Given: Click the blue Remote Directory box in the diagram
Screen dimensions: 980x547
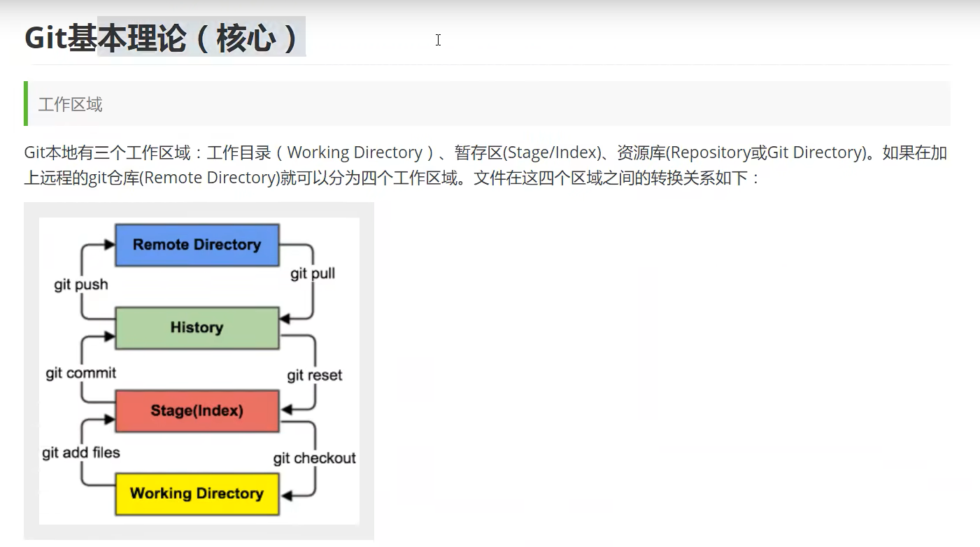Looking at the screenshot, I should [197, 245].
